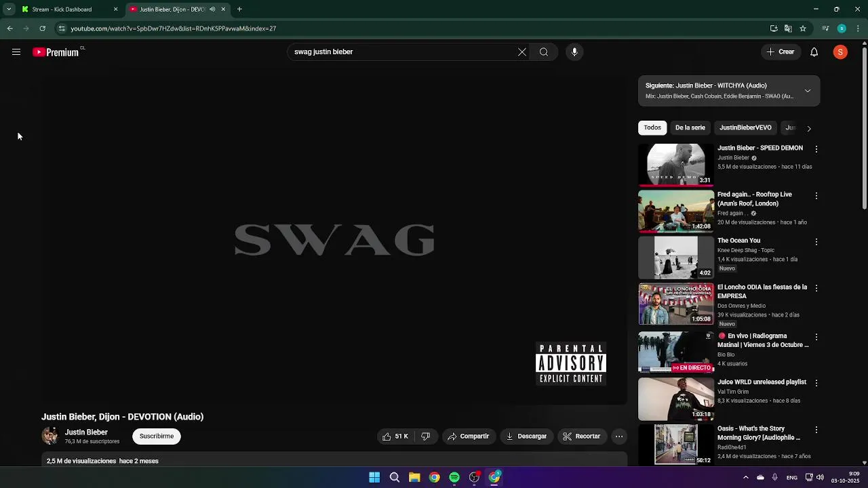This screenshot has height=488, width=868.
Task: Open Justin Bieber channel name link
Action: [x=86, y=432]
